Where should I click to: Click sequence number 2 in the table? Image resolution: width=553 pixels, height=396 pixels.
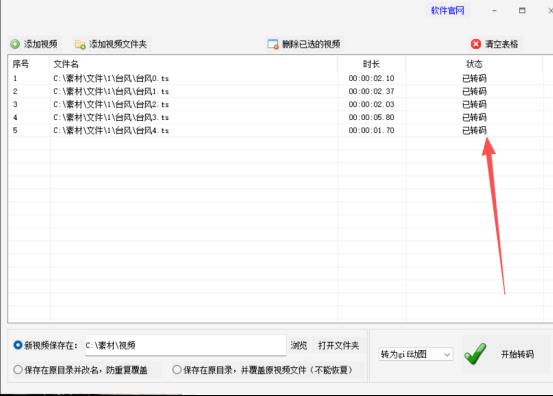(x=15, y=91)
